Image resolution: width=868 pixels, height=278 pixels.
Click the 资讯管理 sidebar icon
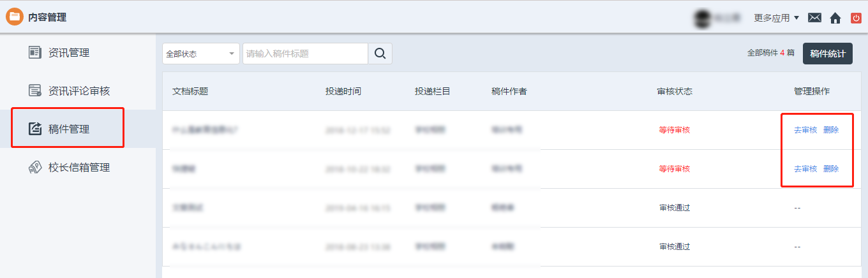35,53
